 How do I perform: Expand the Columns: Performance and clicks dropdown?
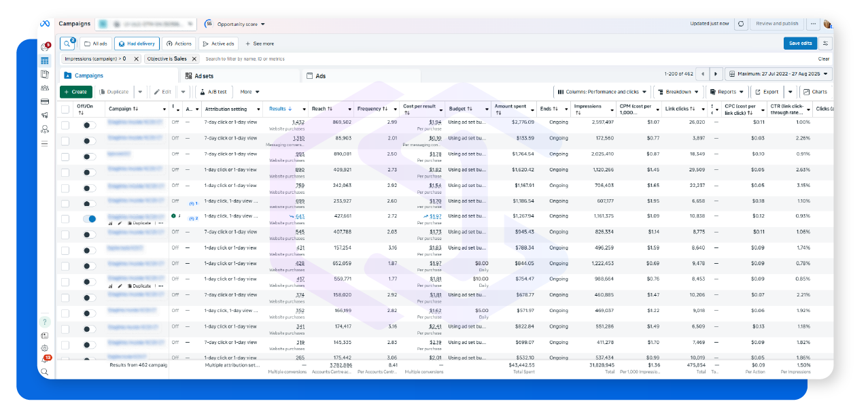coord(602,92)
